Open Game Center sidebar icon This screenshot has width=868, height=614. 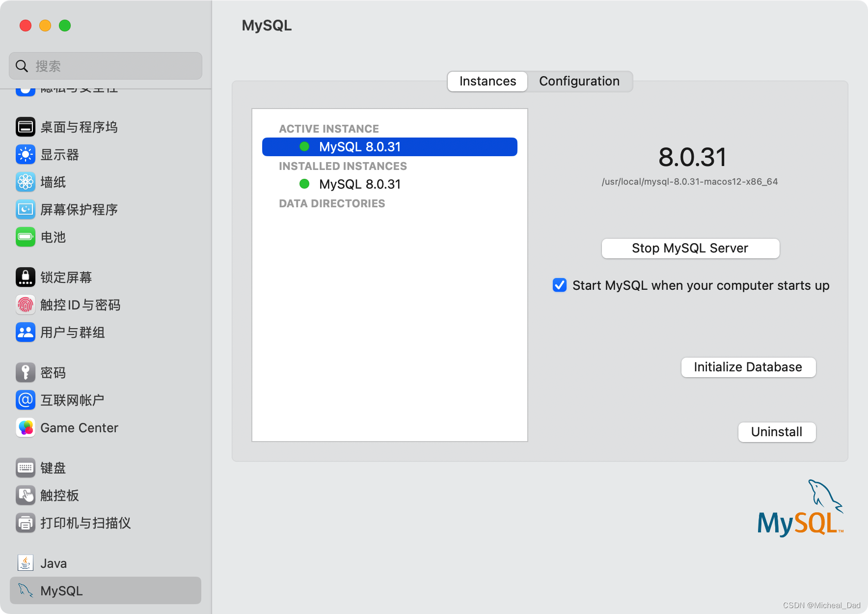[x=26, y=428]
